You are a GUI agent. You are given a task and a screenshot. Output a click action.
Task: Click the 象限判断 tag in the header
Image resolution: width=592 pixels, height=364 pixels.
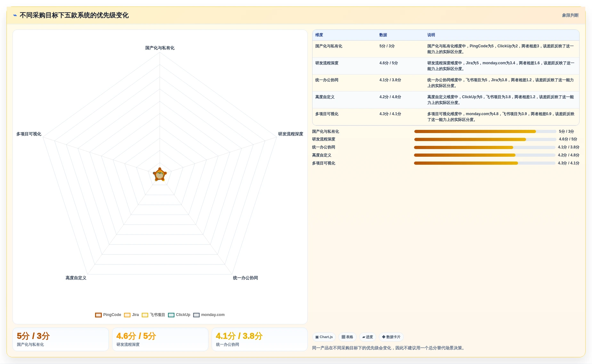(570, 15)
